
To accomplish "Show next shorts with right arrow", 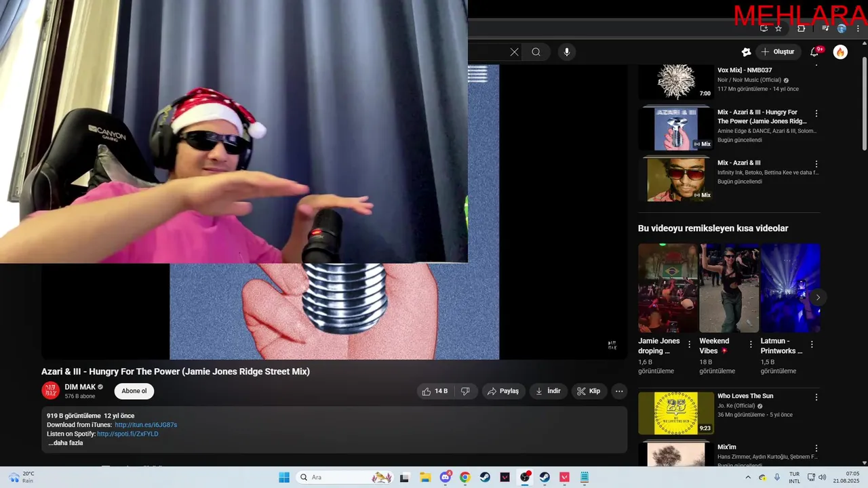I will pos(818,297).
